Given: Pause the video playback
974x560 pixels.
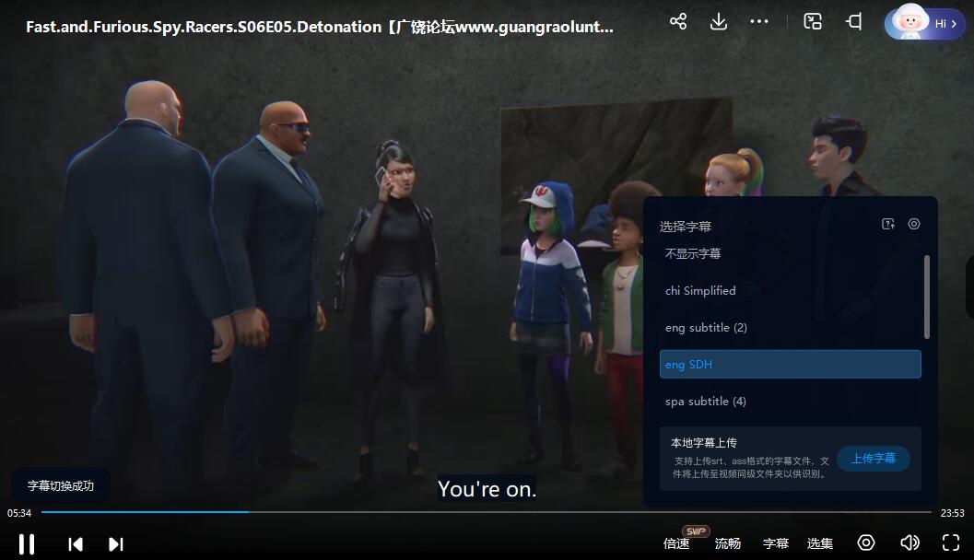Looking at the screenshot, I should click(x=26, y=543).
